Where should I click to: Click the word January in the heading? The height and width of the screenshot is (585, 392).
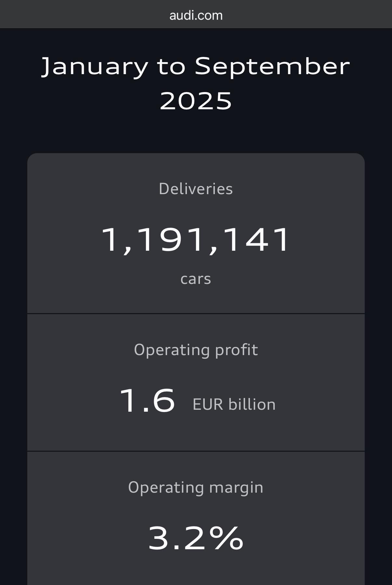95,67
